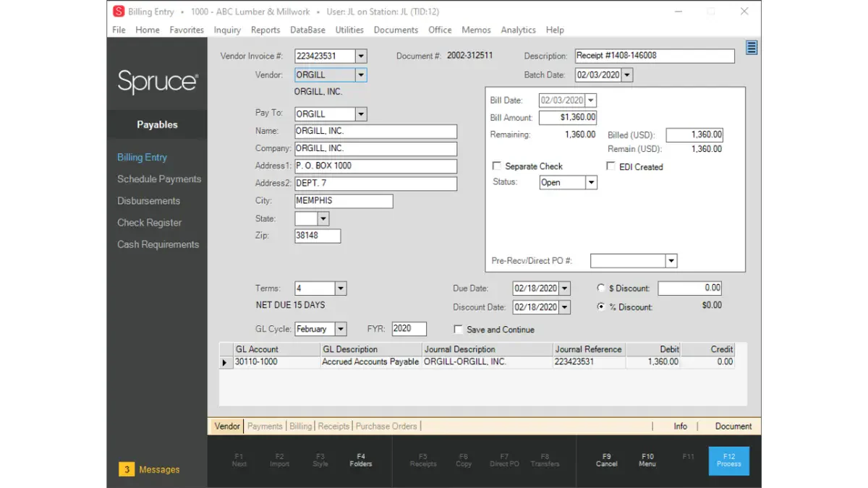The height and width of the screenshot is (488, 868).
Task: Click the F10 Menu button
Action: point(647,461)
